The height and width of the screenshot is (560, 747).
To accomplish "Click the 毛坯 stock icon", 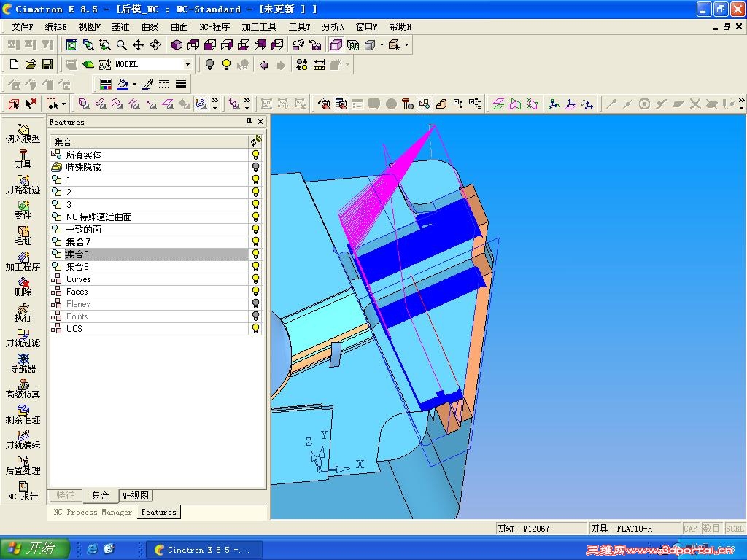I will coord(23,236).
